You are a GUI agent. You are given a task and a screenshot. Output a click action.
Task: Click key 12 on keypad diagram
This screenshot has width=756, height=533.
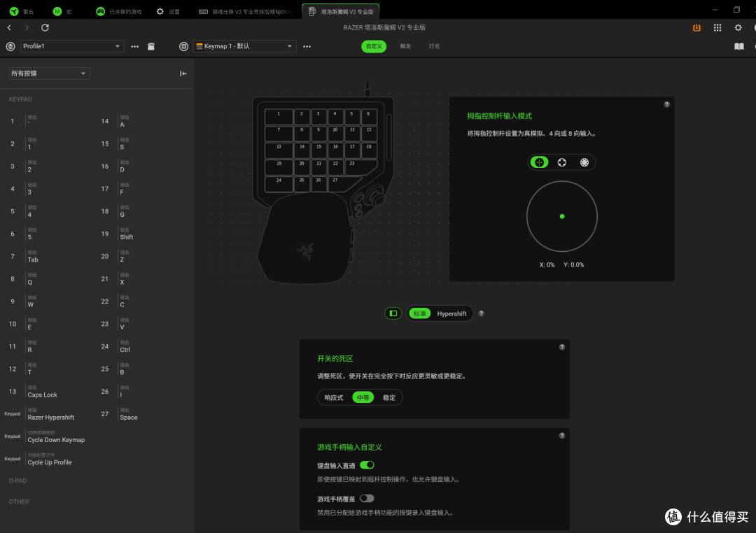369,134
